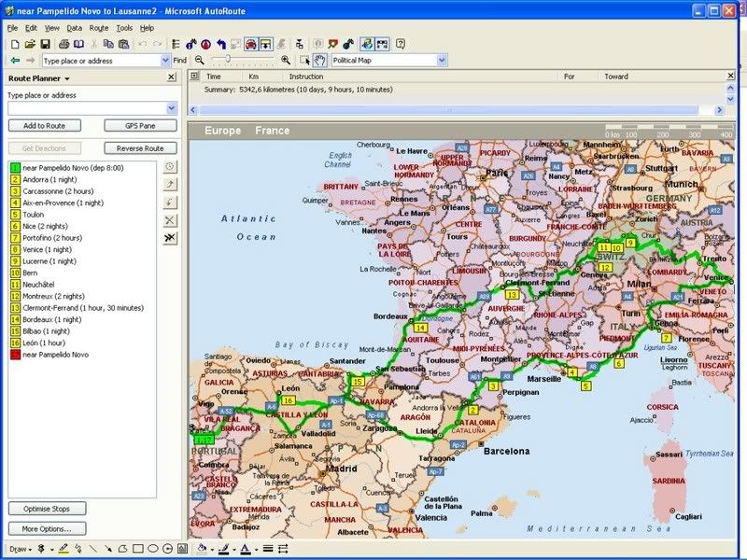Image resolution: width=747 pixels, height=560 pixels.
Task: Open the Help menu
Action: click(147, 28)
